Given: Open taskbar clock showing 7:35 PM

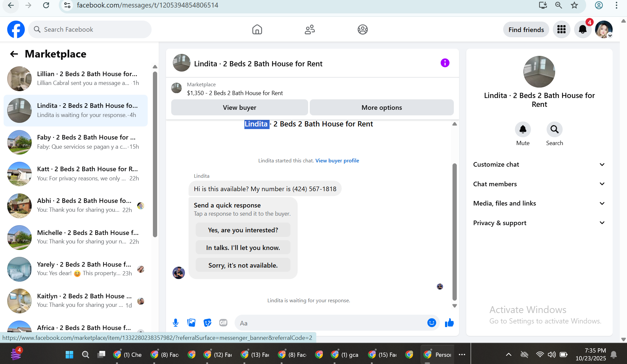Looking at the screenshot, I should click(591, 355).
